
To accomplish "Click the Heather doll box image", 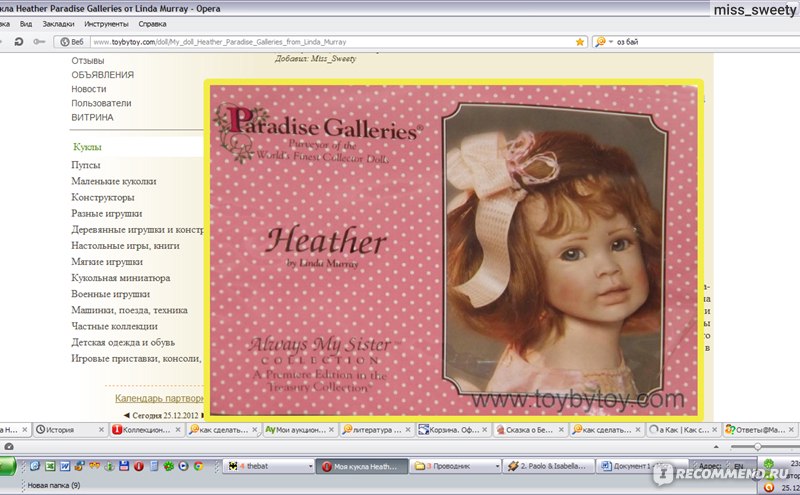I will pos(454,250).
